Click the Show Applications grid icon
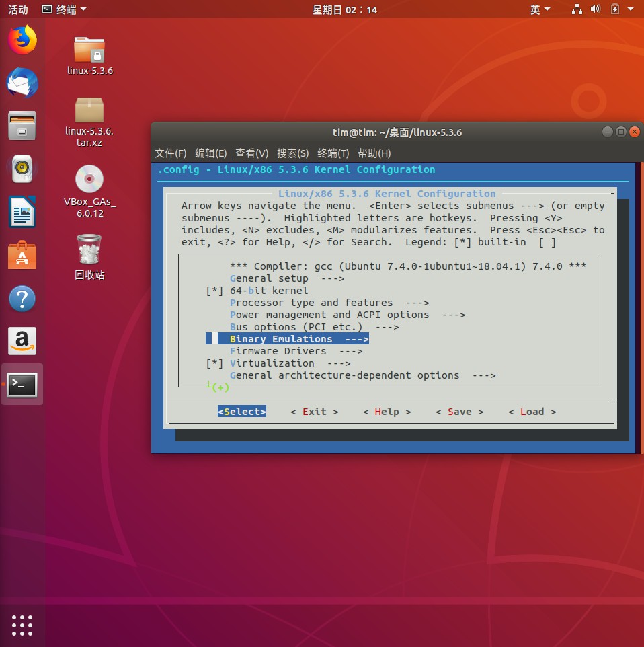This screenshot has height=647, width=644. coord(22,625)
